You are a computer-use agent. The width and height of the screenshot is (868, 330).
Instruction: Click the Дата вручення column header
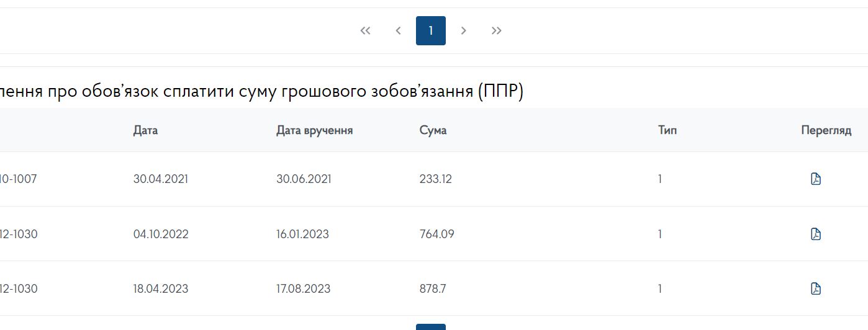tap(314, 130)
